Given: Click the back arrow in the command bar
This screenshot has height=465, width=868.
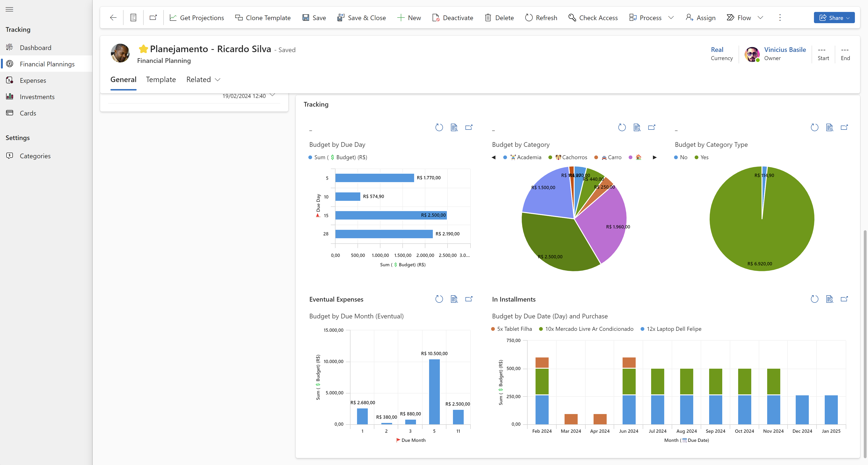Looking at the screenshot, I should 113,18.
